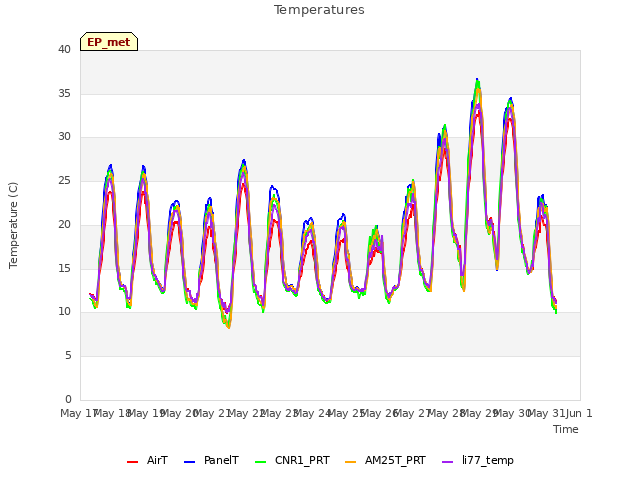Select the CNR1_PRT legend label
Viewport: 640px width, 480px height.
coord(302,460)
